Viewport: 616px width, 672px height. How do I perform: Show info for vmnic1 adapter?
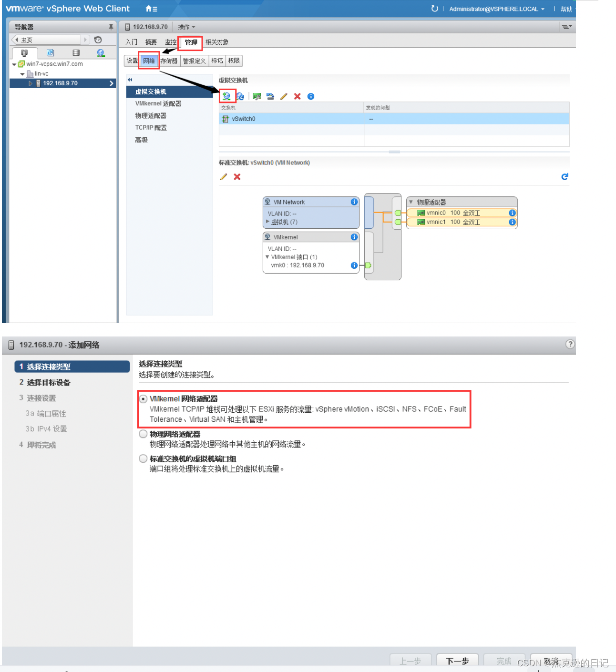click(512, 222)
